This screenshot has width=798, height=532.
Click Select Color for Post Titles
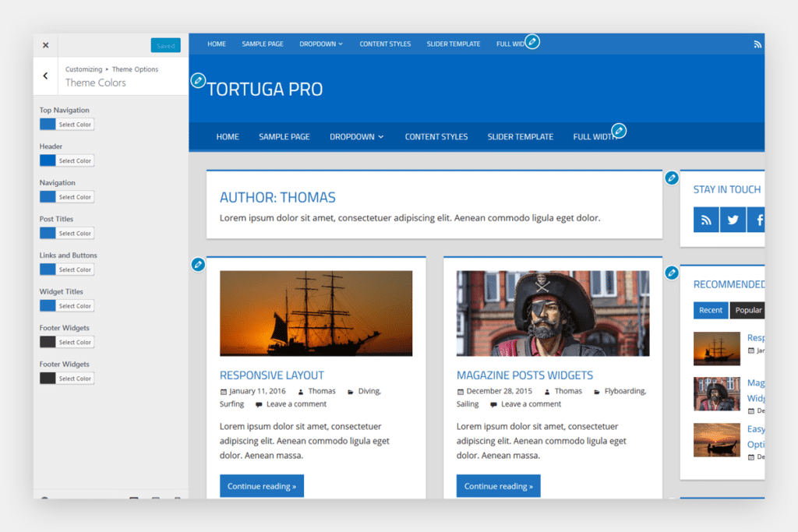(75, 233)
